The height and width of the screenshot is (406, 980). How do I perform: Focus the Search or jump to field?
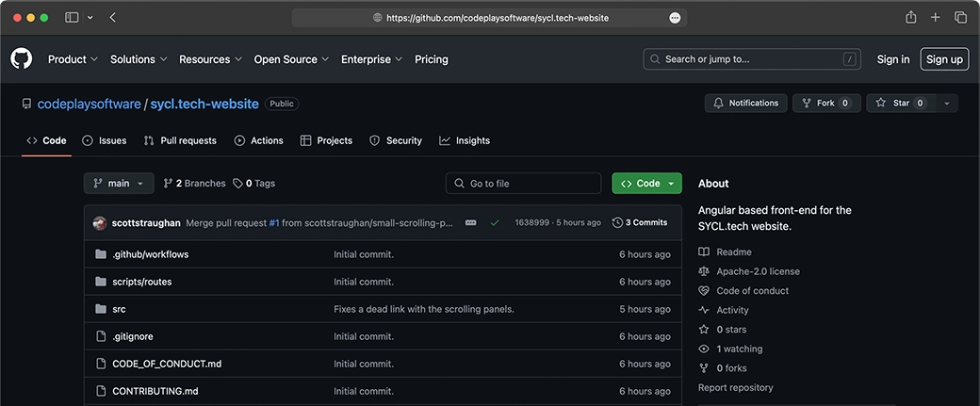752,59
